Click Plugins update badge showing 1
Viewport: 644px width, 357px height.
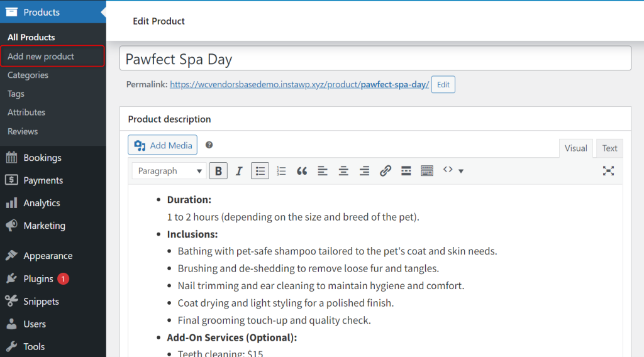click(x=64, y=278)
